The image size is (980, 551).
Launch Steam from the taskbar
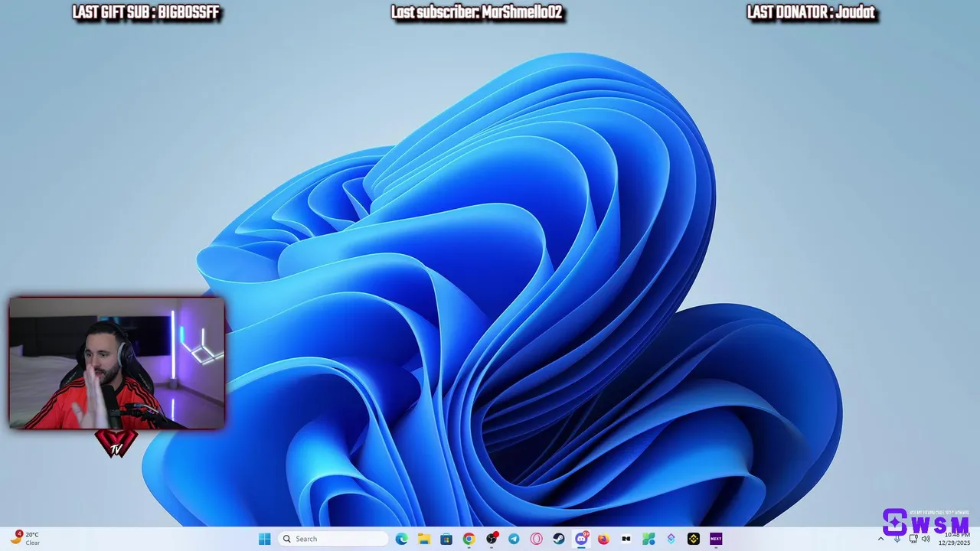pyautogui.click(x=559, y=539)
